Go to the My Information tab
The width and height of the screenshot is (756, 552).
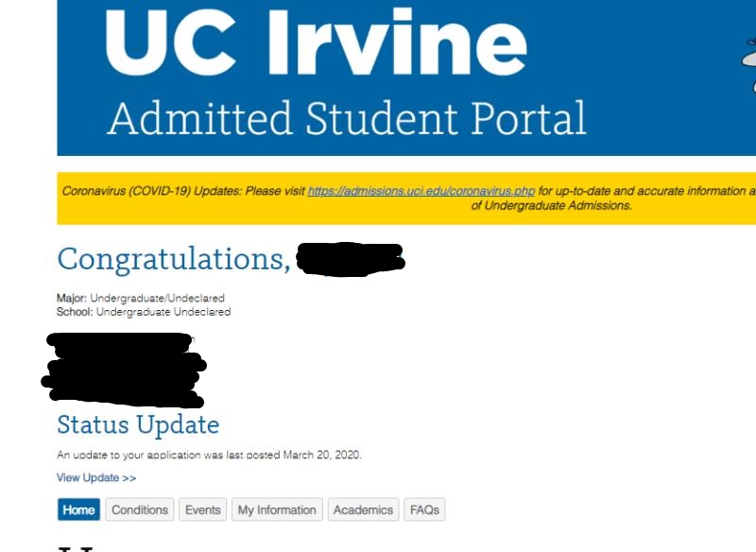pos(277,509)
